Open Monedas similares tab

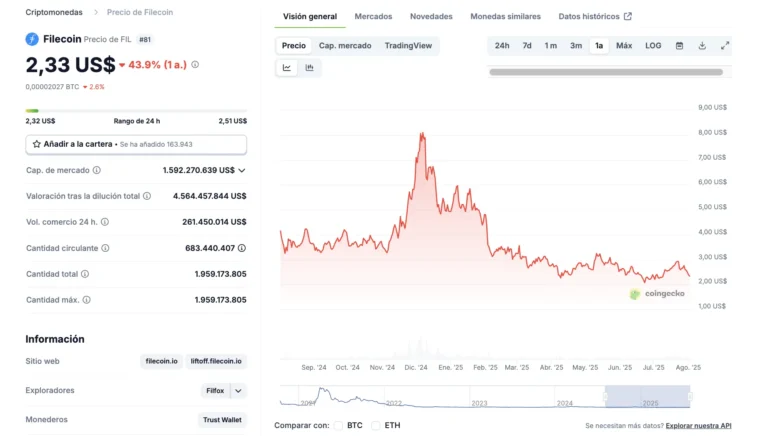point(505,16)
